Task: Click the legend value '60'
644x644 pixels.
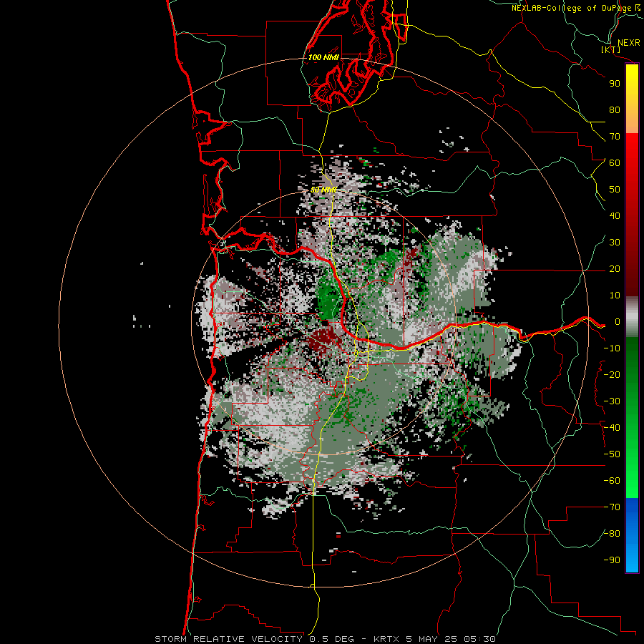Action: 615,163
